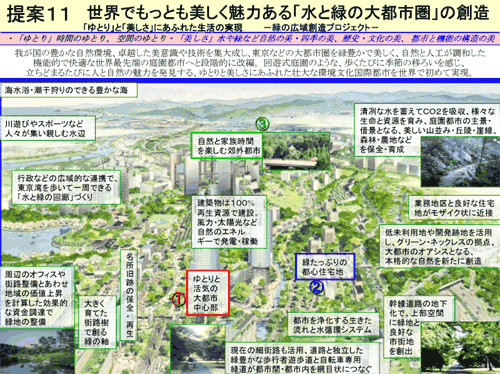This screenshot has width=500, height=374.
Task: Click the green circled number 3 marker
Action: [x=262, y=124]
